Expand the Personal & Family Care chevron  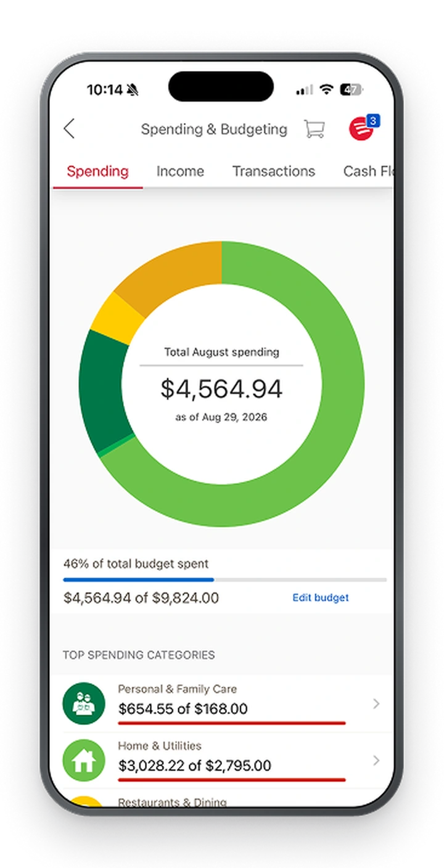pyautogui.click(x=376, y=703)
